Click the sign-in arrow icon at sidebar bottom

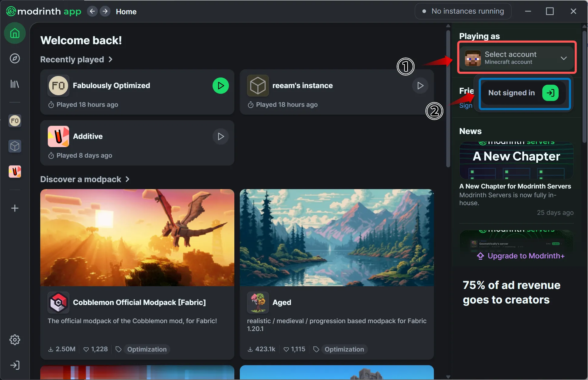click(15, 365)
